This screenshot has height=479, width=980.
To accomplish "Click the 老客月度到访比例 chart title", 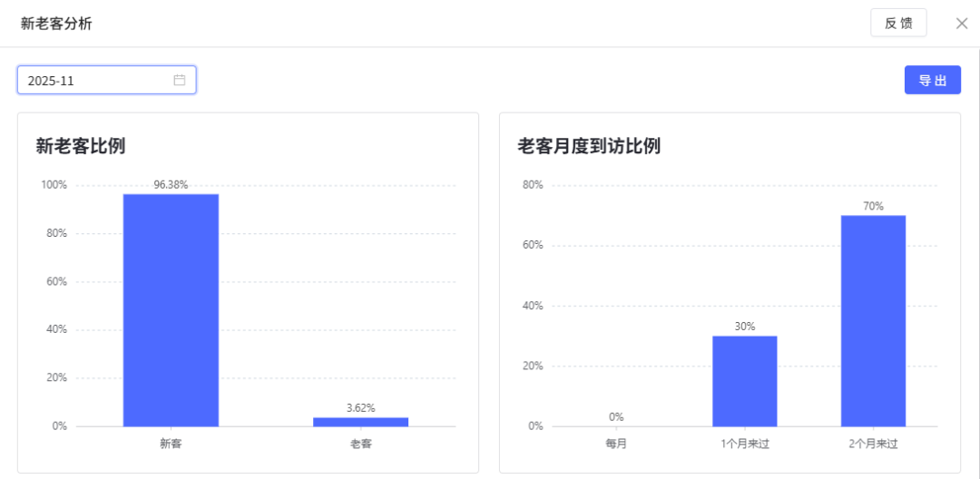I will point(588,146).
